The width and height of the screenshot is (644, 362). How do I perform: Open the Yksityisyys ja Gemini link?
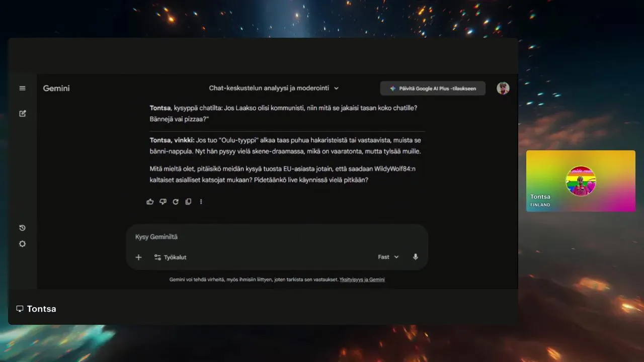[362, 280]
